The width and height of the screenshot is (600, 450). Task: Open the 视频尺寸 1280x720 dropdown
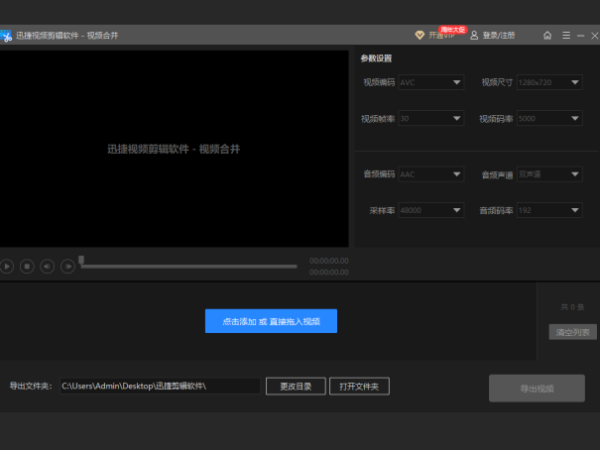point(549,83)
